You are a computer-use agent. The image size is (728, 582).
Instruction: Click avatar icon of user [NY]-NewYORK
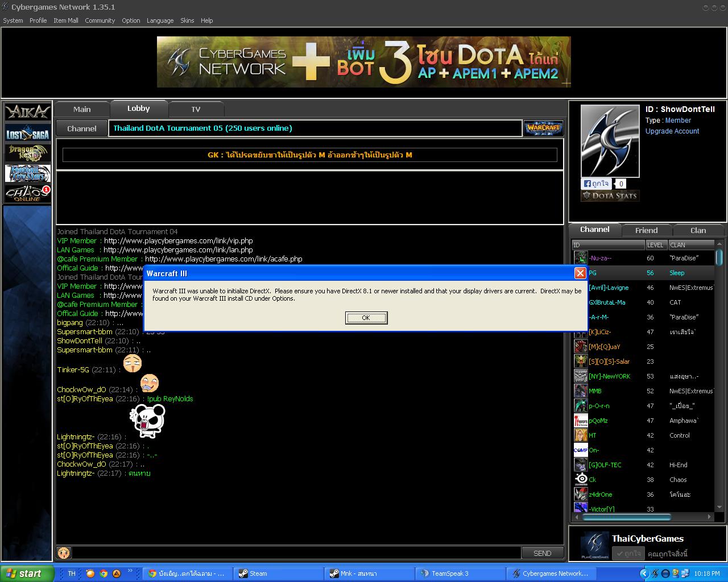tap(581, 376)
